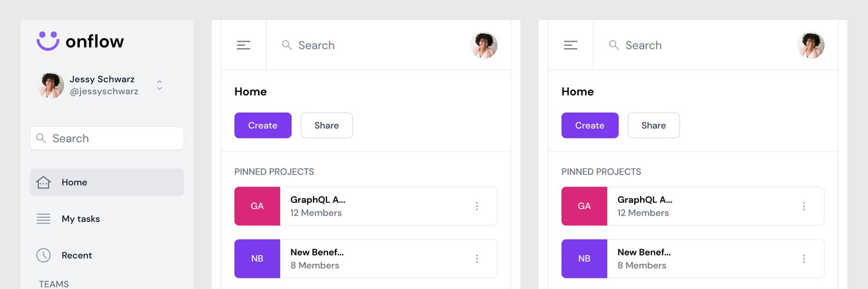
Task: Open GraphQL A... project in middle panel
Action: (366, 206)
